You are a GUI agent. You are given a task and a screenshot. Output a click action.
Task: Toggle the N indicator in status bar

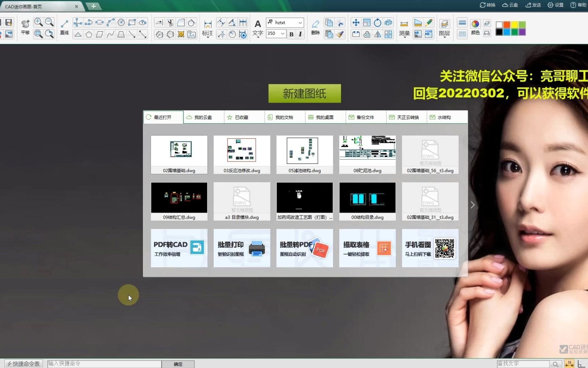(569, 363)
